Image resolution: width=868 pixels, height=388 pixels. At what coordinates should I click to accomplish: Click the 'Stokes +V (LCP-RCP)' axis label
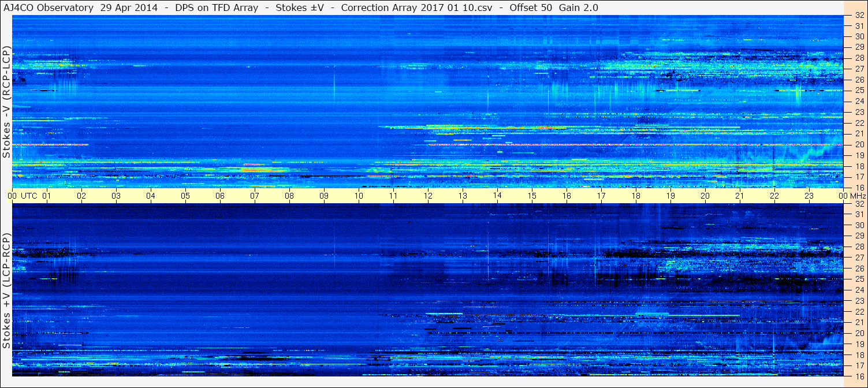coord(6,291)
